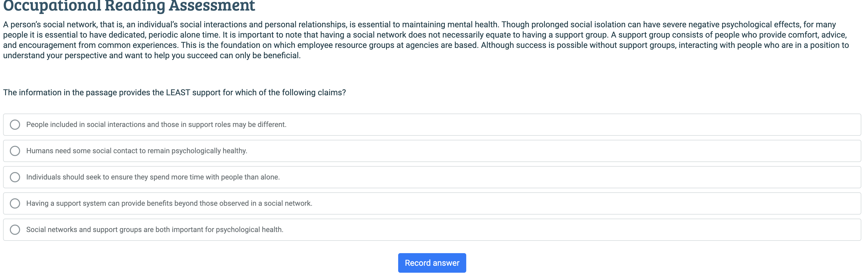Submit your response with Record answer
The height and width of the screenshot is (274, 868).
pos(432,263)
